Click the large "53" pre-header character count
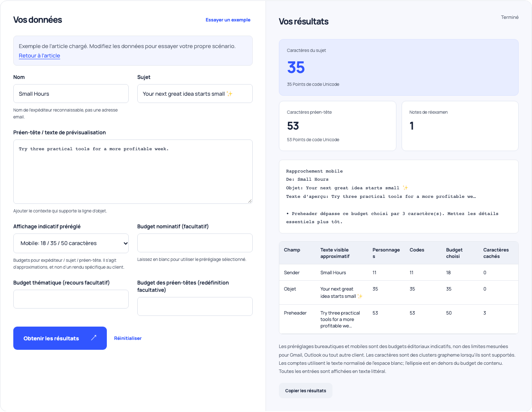The width and height of the screenshot is (532, 412). pyautogui.click(x=293, y=126)
